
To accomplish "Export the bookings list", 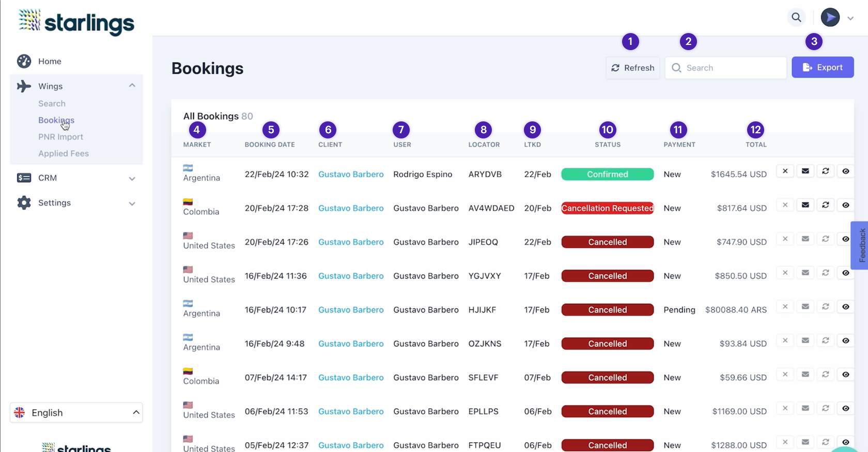I will (822, 68).
